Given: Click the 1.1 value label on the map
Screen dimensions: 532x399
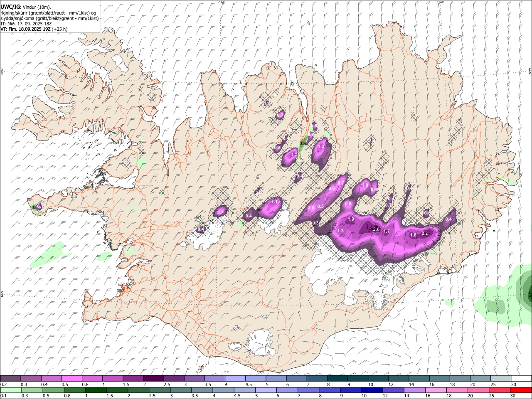Looking at the screenshot, I should [x=274, y=202].
